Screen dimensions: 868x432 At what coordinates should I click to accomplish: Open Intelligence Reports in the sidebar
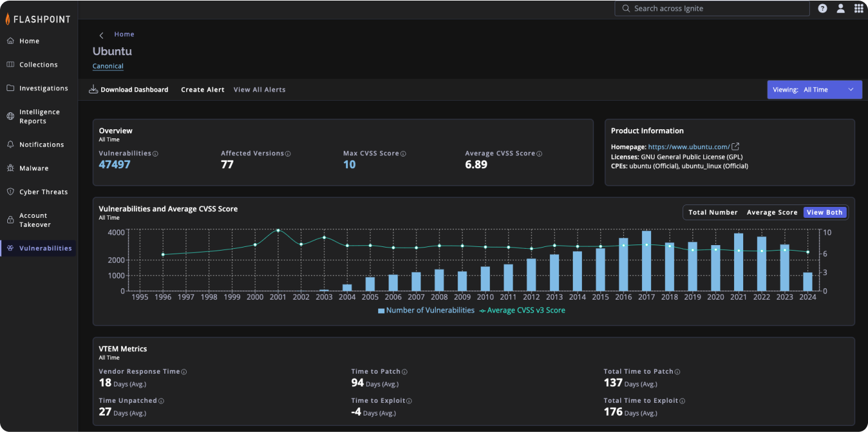point(38,116)
